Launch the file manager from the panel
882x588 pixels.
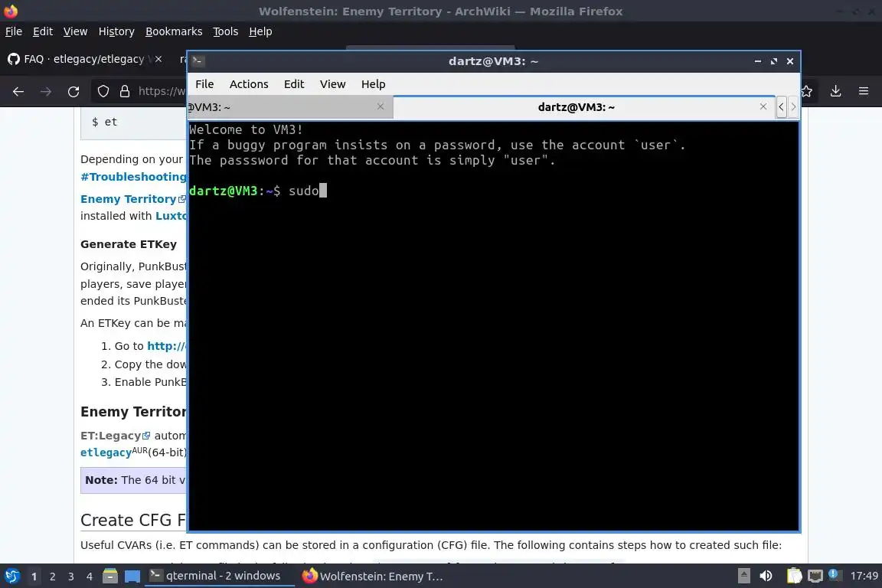pos(110,577)
